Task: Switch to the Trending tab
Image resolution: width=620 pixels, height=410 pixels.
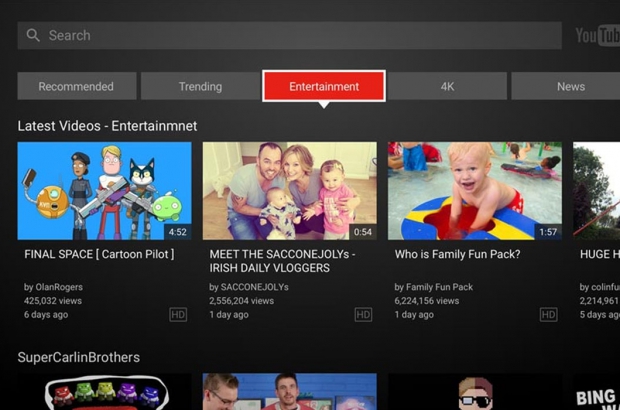Action: 200,87
